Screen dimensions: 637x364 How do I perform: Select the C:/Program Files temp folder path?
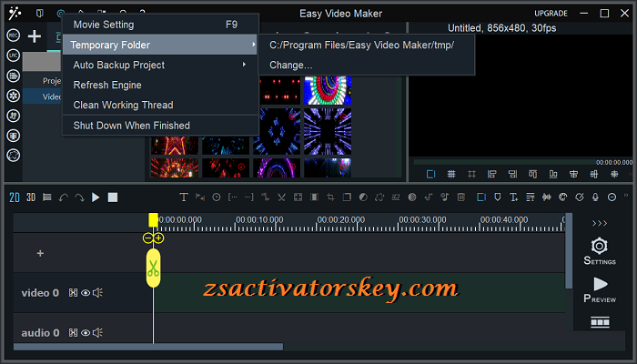click(x=366, y=45)
